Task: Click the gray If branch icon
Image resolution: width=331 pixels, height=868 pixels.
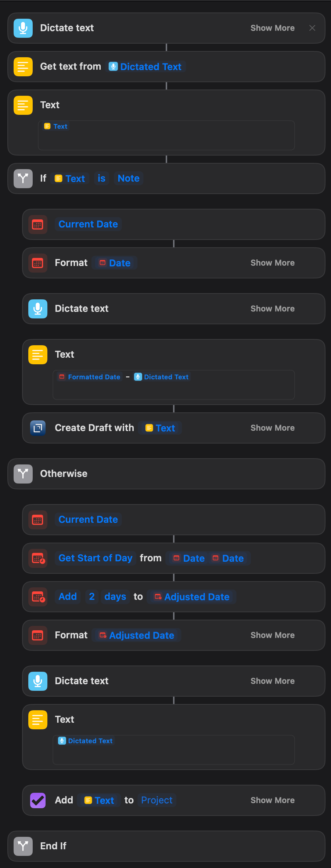Action: click(x=23, y=179)
